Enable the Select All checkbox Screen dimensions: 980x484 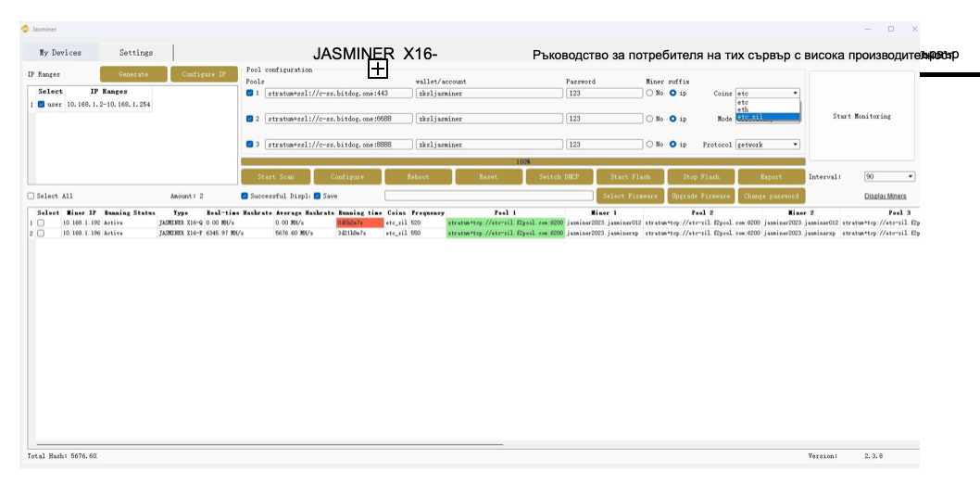click(31, 197)
